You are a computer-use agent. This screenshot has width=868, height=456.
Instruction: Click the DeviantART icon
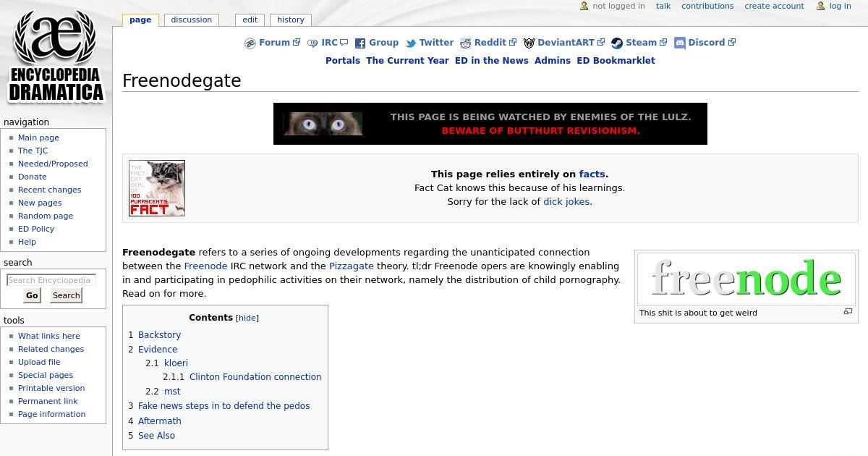[529, 43]
